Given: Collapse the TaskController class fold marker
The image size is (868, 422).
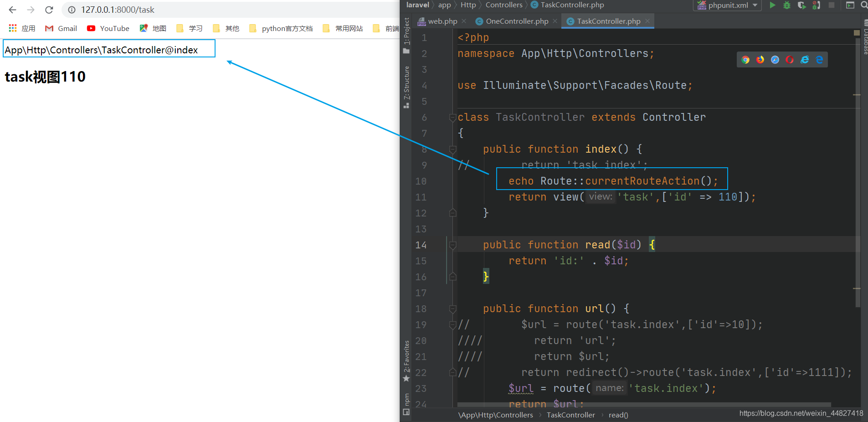Looking at the screenshot, I should click(453, 118).
